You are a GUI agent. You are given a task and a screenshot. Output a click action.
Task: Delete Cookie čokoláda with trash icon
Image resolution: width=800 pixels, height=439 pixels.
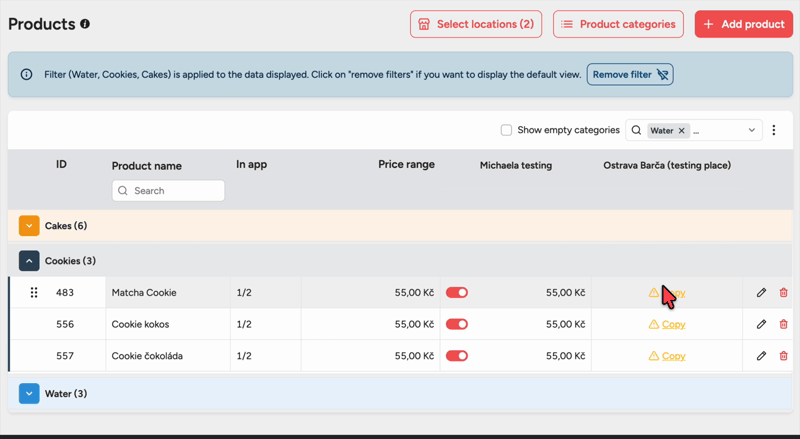(784, 356)
